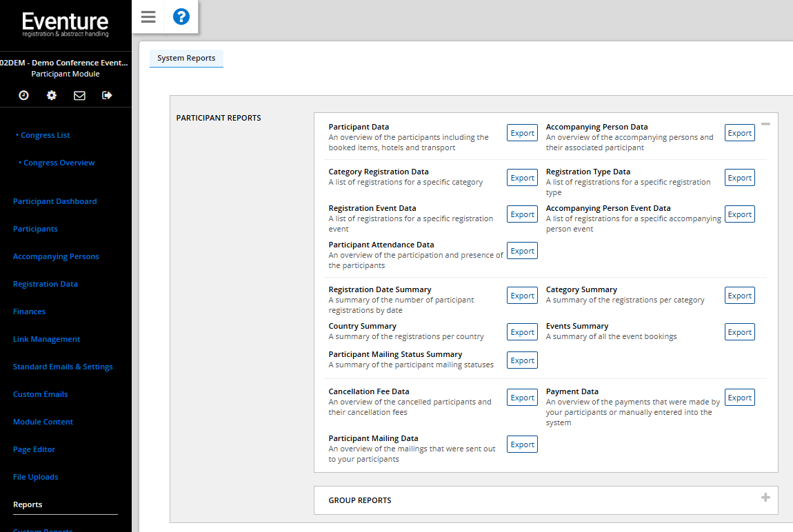Export Participant Mailing Data
The image size is (793, 532).
(x=523, y=444)
